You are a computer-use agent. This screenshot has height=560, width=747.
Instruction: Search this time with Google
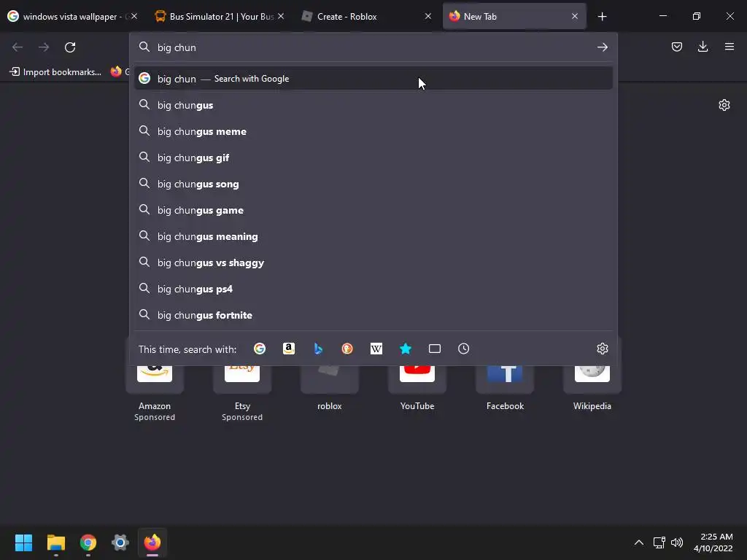pyautogui.click(x=260, y=349)
